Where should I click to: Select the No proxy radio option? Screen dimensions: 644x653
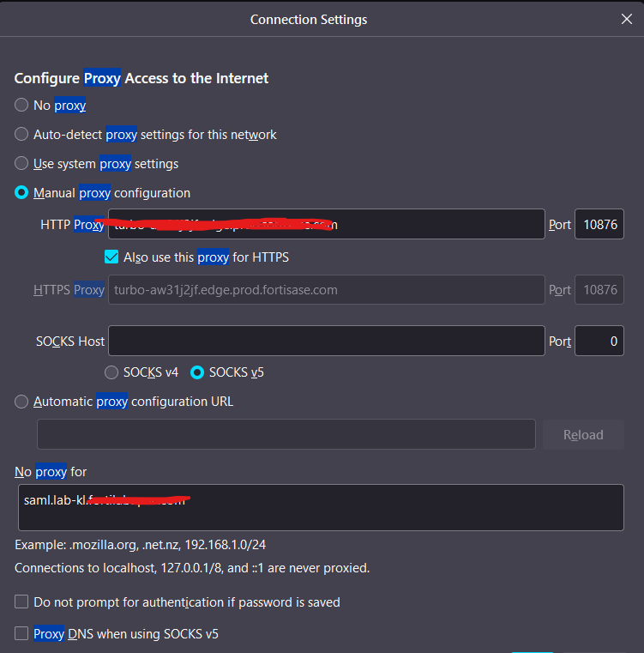(x=22, y=106)
